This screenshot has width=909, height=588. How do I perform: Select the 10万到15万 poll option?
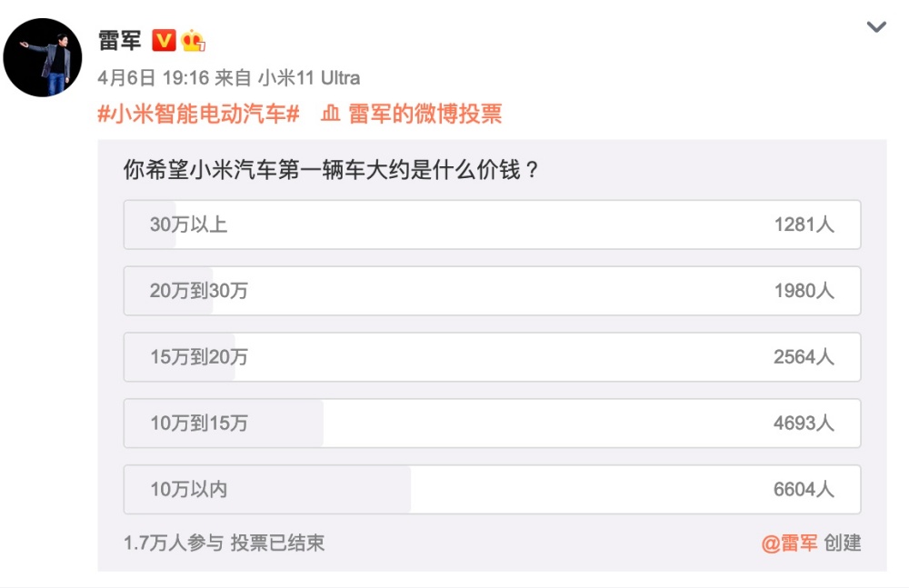point(492,423)
